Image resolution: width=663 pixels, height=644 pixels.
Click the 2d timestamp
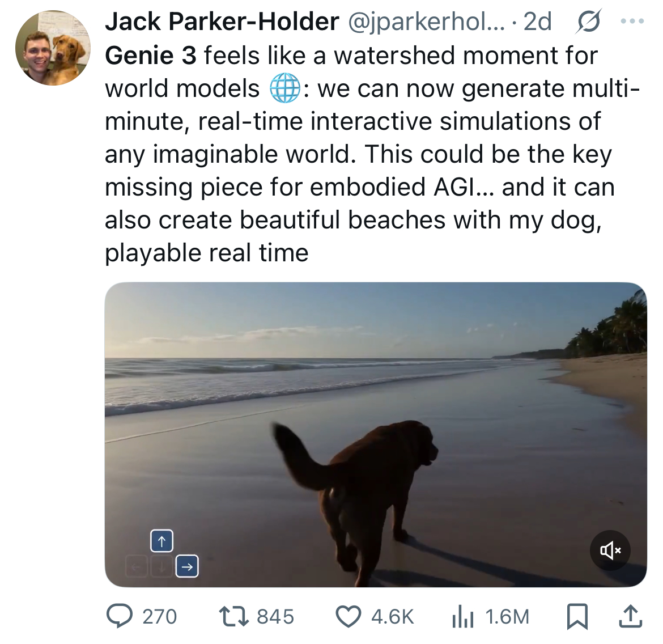pyautogui.click(x=537, y=22)
